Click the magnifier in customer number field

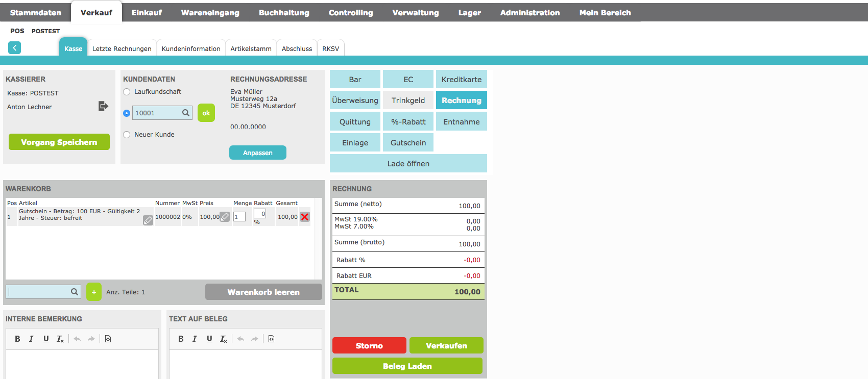point(186,113)
